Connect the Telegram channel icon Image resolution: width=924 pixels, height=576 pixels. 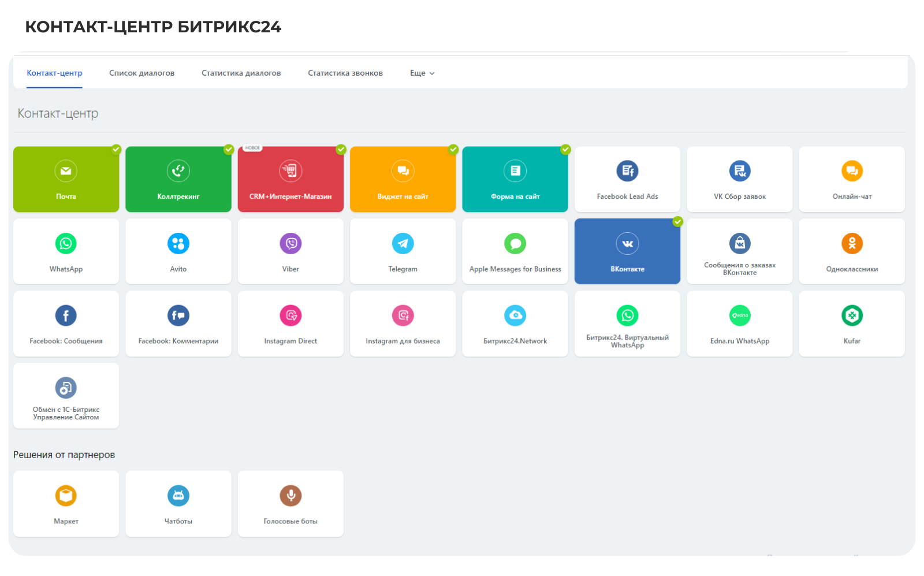403,243
